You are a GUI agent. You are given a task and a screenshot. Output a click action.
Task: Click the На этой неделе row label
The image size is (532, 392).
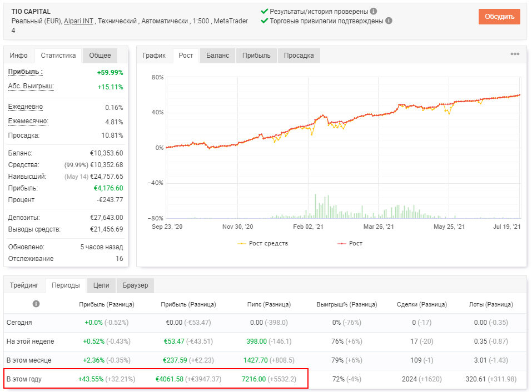click(x=30, y=341)
